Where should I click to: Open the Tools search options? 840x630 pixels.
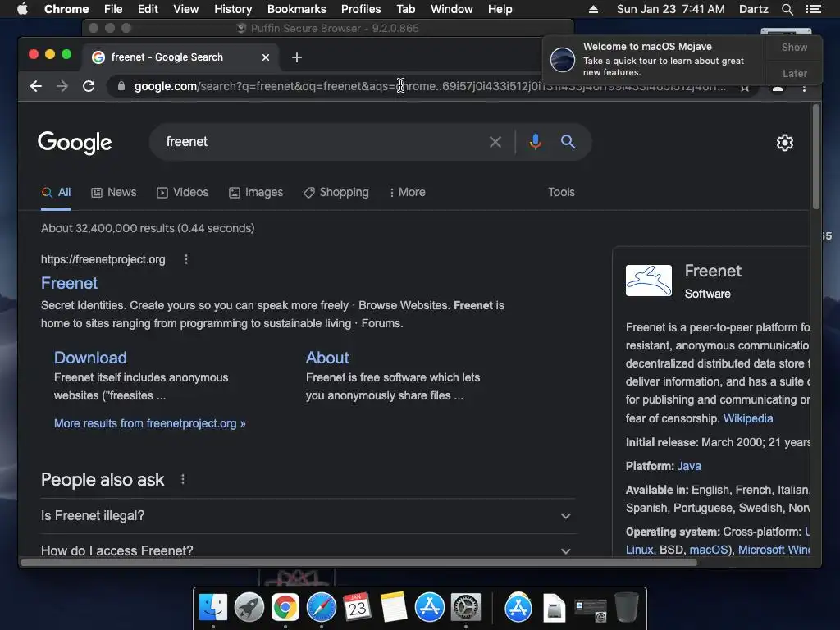(561, 192)
